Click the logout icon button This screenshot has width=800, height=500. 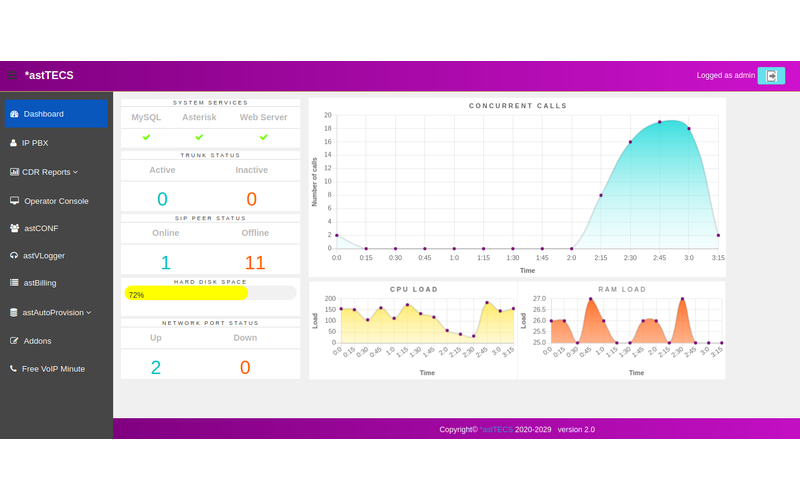click(771, 75)
